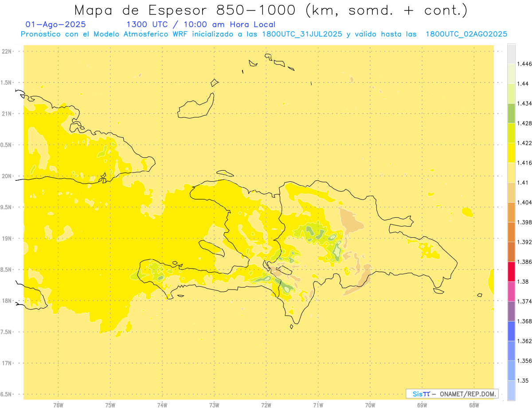
Task: Click the legend value '1.428'
Action: click(525, 123)
